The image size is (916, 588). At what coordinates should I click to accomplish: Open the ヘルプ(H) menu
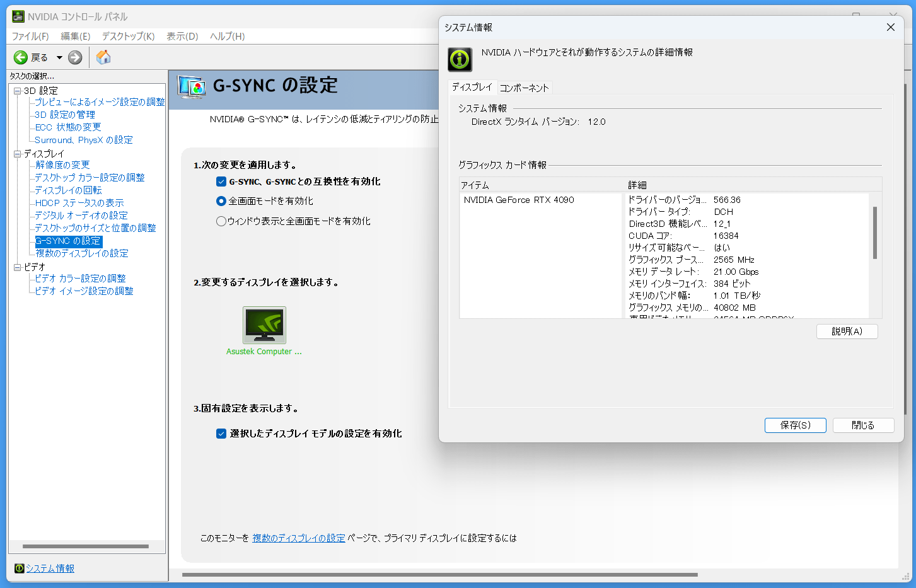point(228,37)
